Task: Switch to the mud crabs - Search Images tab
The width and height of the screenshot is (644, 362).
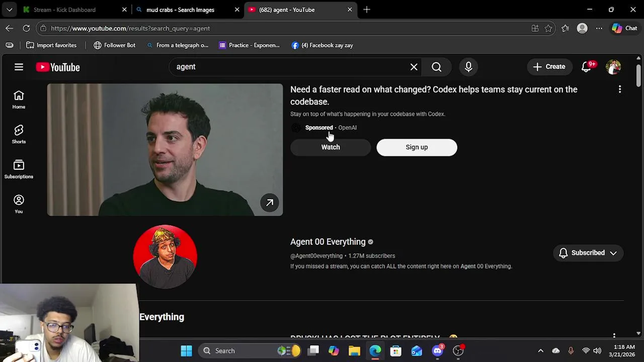Action: 187,10
